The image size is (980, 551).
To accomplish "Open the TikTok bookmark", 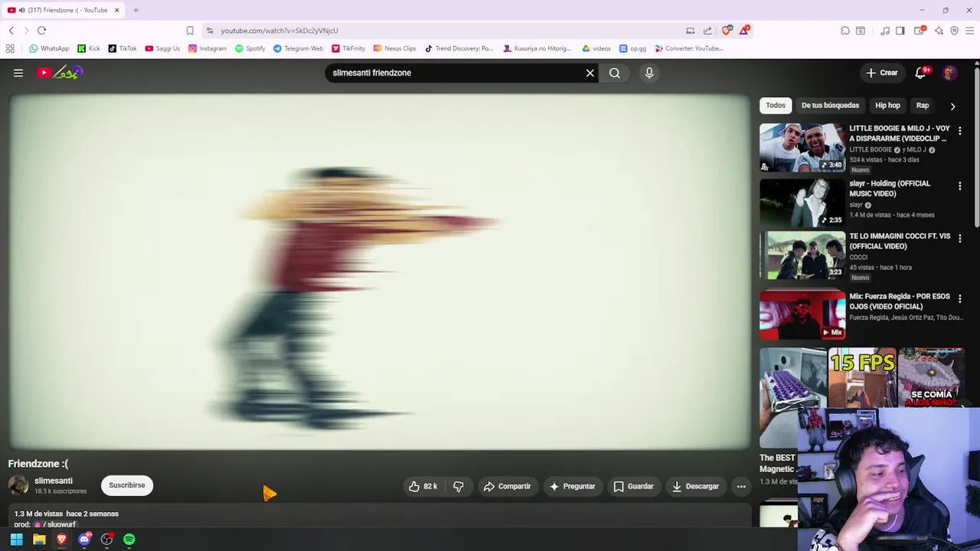I will click(x=122, y=48).
